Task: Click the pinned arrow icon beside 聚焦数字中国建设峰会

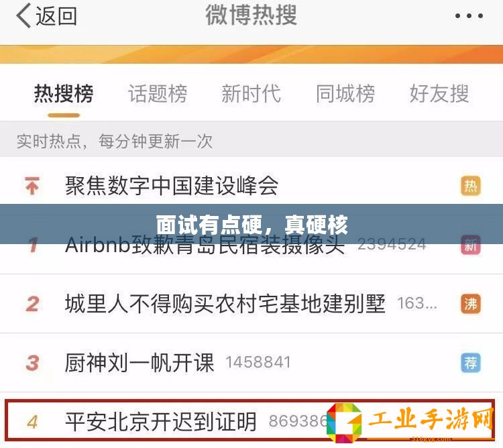Action: [x=32, y=186]
